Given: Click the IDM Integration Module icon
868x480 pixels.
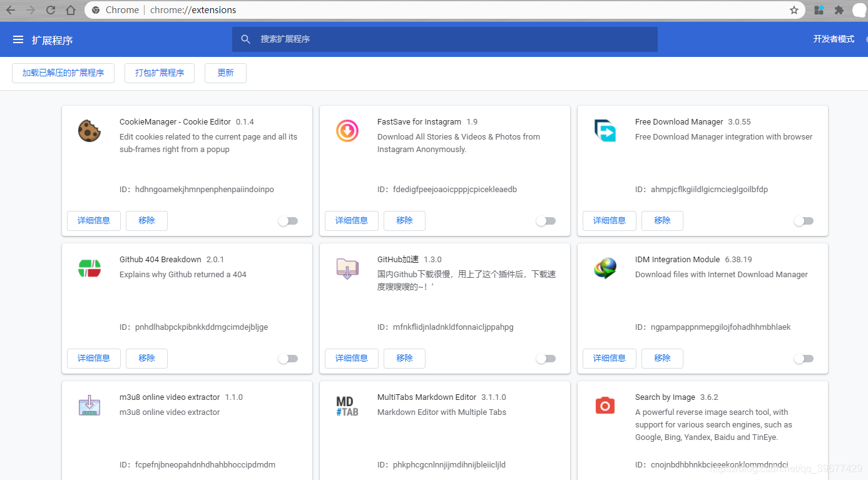Looking at the screenshot, I should tap(605, 268).
